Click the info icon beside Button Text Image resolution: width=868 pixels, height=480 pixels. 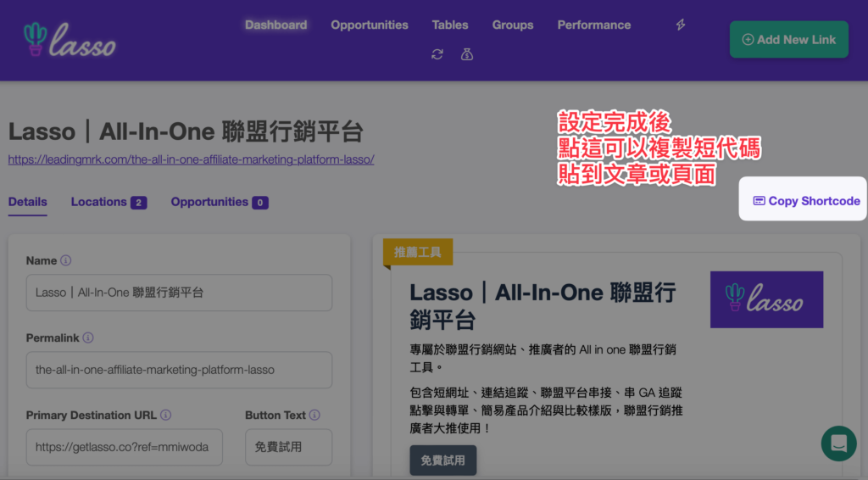click(314, 415)
